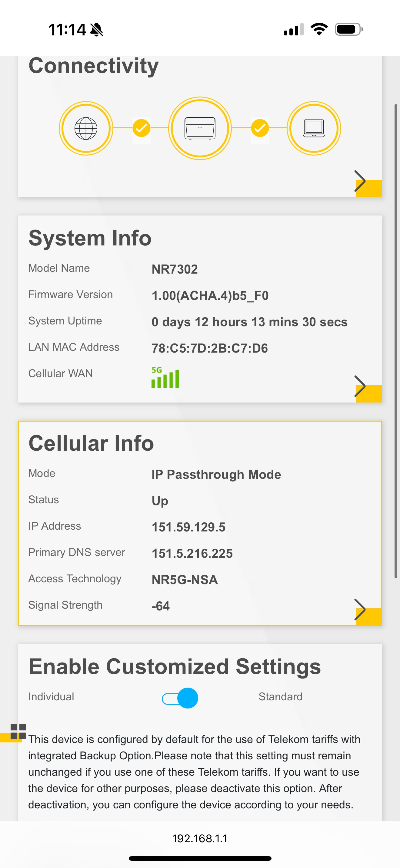Click the 5G signal bars icon
Screen dimensions: 400x868
point(165,377)
